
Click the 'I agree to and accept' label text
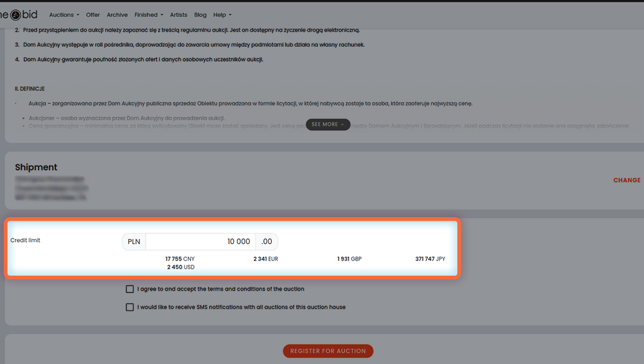[220, 289]
